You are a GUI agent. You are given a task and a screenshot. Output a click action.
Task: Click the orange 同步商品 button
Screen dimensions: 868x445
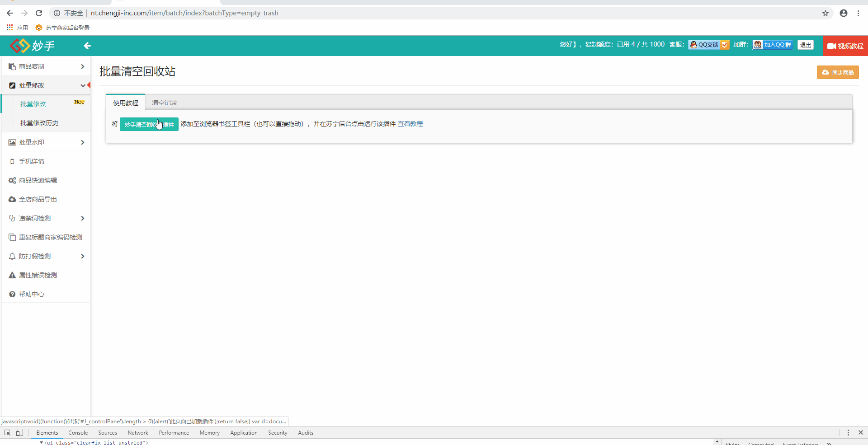pos(838,72)
